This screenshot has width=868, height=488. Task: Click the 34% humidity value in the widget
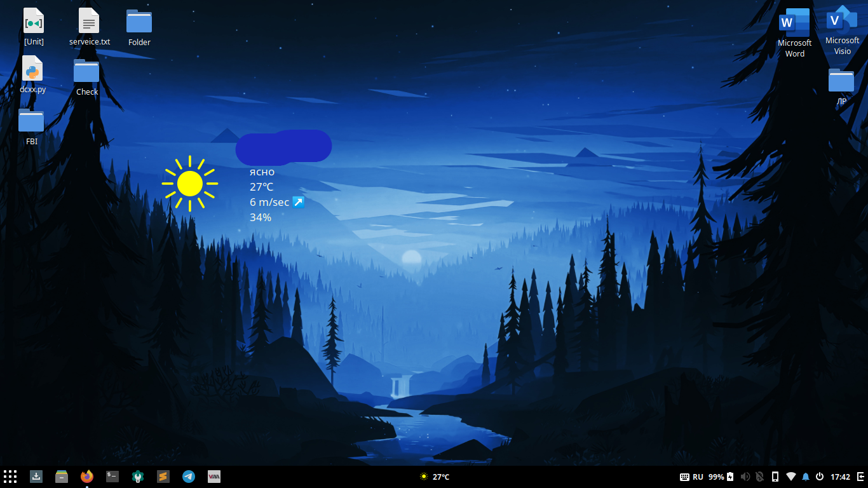[261, 217]
